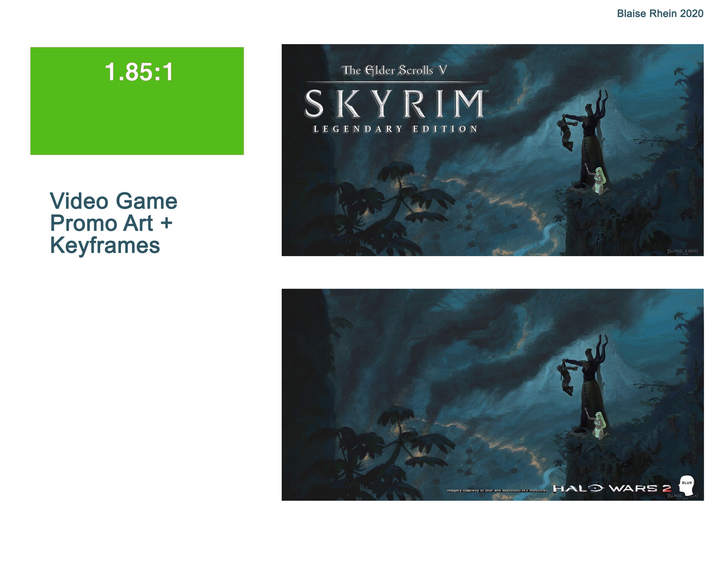This screenshot has height=563, width=728.
Task: Click the artist signature on bottom artwork
Action: 682,496
